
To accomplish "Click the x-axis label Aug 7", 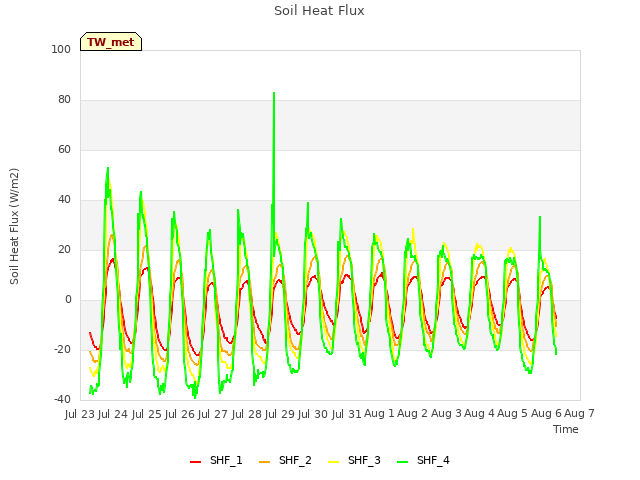I will click(x=579, y=414).
